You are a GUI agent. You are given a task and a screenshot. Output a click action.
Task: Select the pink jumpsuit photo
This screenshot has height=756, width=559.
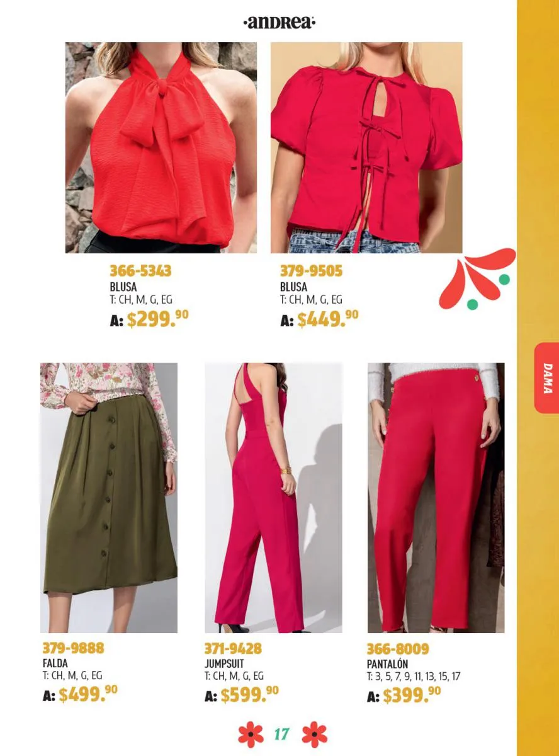[x=273, y=498]
